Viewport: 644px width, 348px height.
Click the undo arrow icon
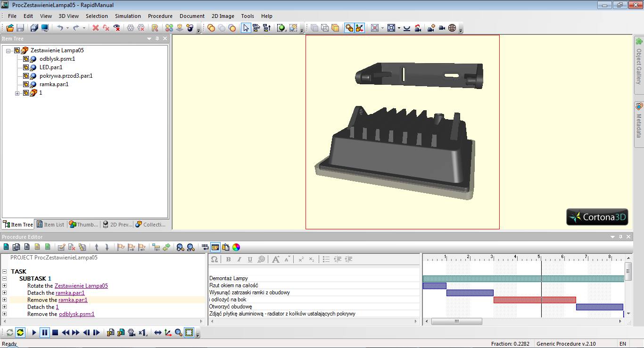(60, 28)
